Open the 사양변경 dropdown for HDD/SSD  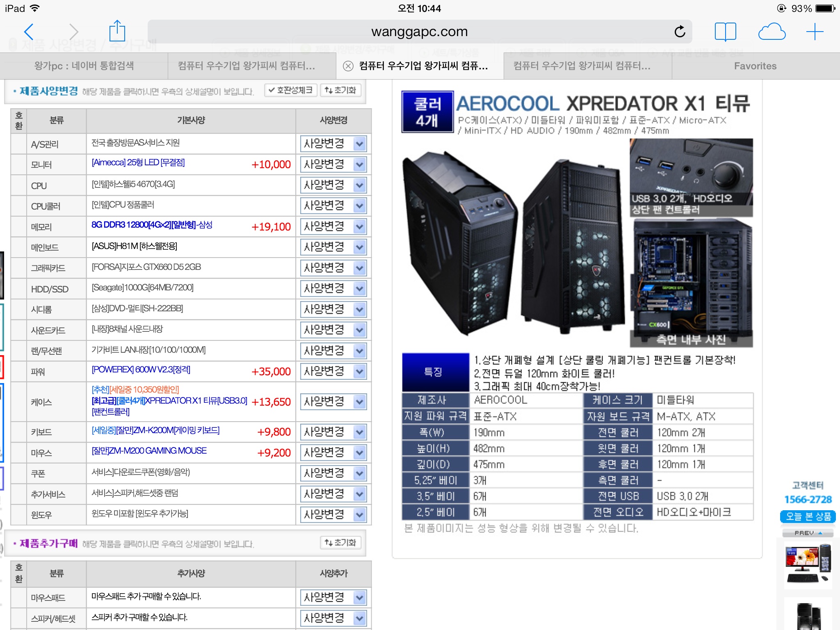333,289
